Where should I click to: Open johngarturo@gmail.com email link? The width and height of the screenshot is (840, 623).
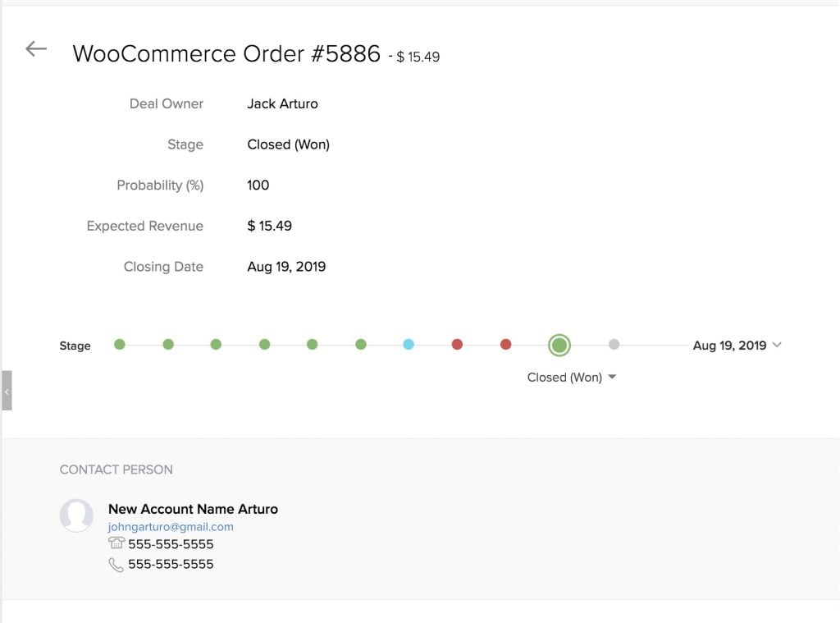tap(171, 526)
